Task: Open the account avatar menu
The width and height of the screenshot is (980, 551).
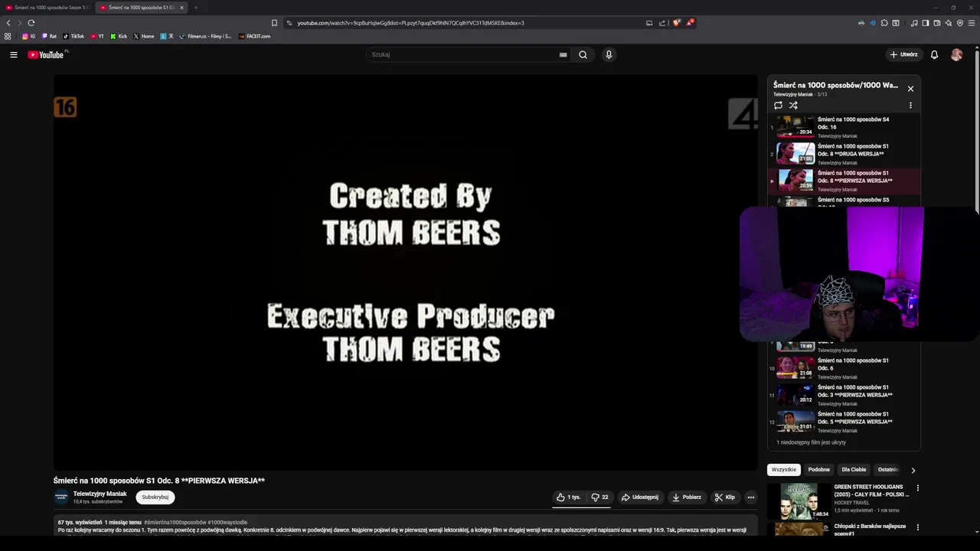Action: 956,54
